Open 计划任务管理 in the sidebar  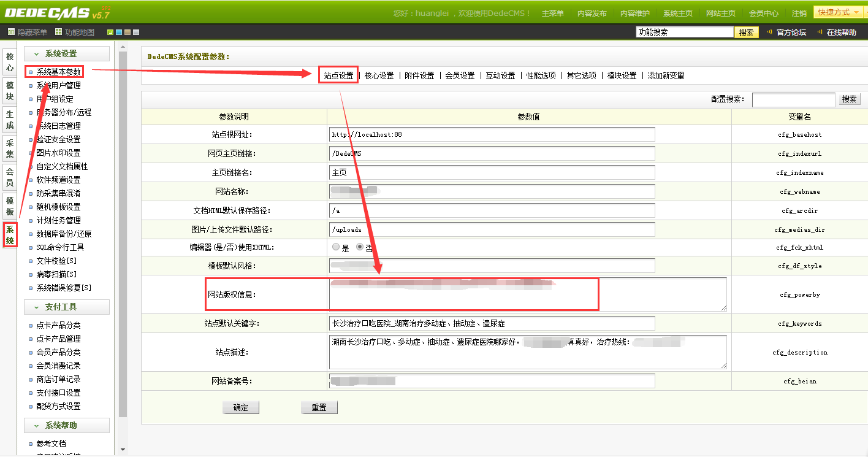[58, 220]
